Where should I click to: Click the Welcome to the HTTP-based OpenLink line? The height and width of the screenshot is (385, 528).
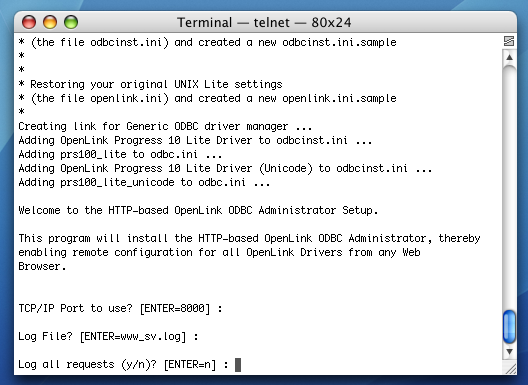198,210
